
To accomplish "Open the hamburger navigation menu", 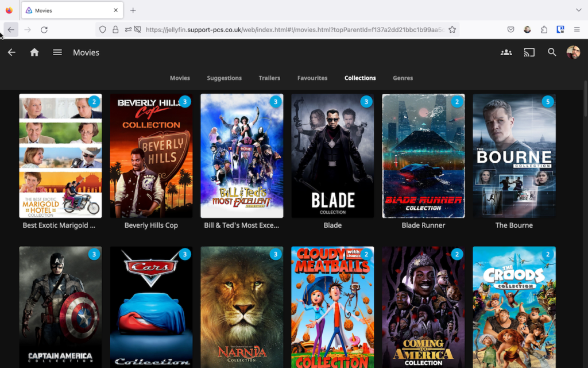I will pyautogui.click(x=57, y=52).
